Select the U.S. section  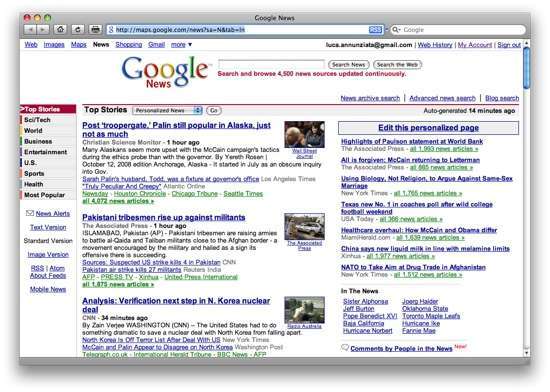48,163
